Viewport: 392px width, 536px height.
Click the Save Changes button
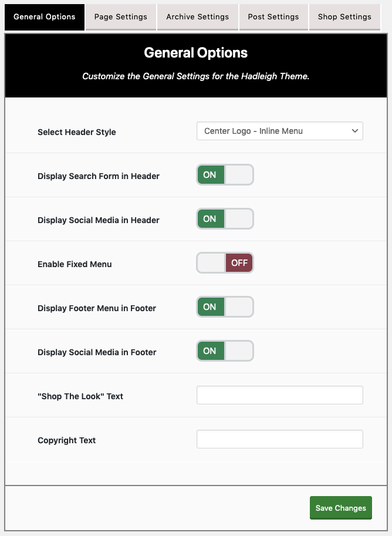tap(341, 508)
